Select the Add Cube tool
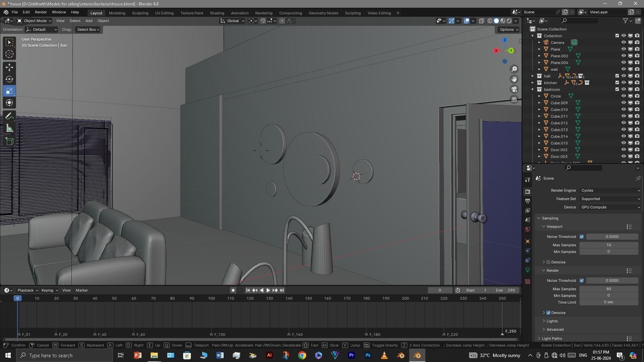Screen dimensions: 644x362 tap(9, 141)
